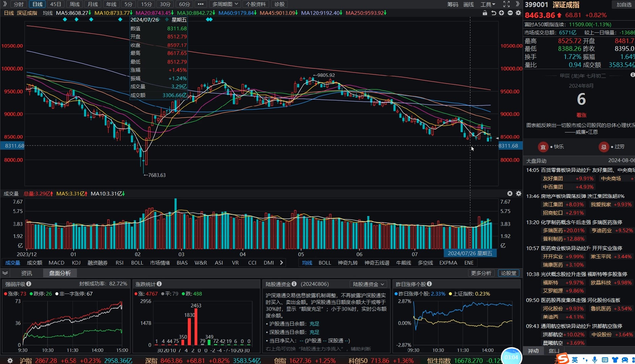Click the 更多分析 button
The height and width of the screenshot is (364, 635).
[x=481, y=273]
